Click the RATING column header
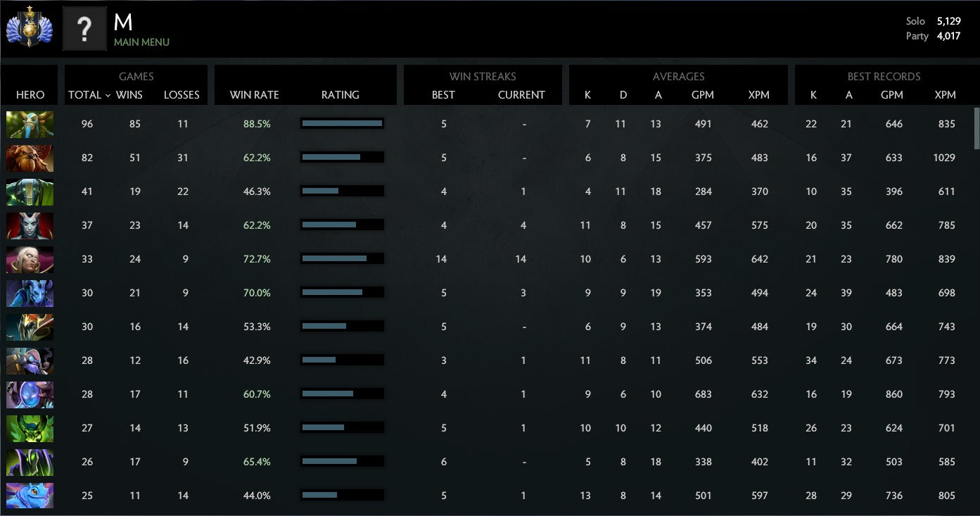The image size is (980, 516). (340, 95)
